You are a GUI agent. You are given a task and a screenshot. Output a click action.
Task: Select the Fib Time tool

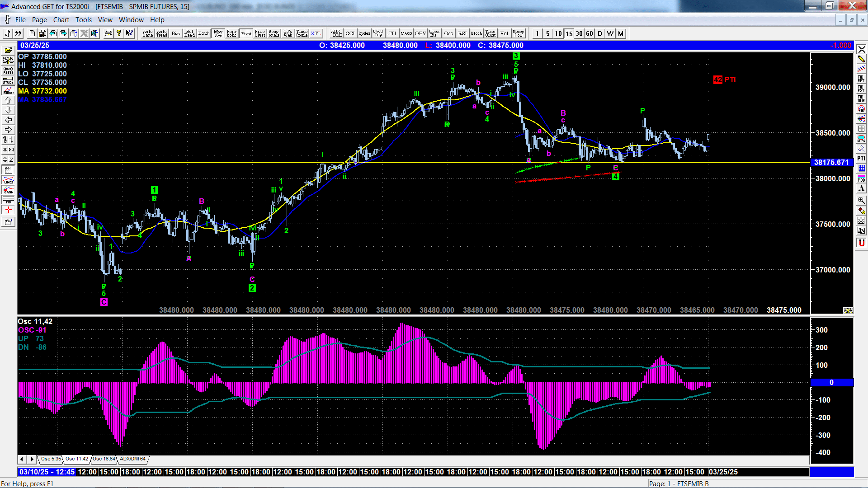pyautogui.click(x=861, y=99)
